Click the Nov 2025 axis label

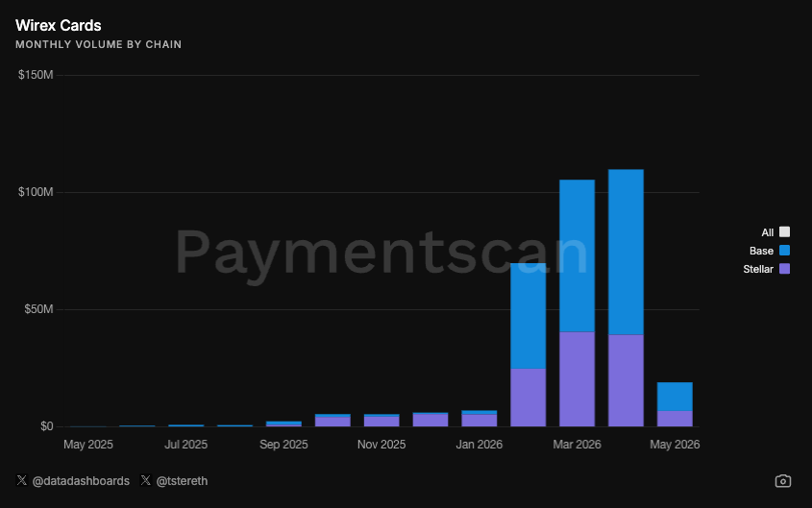tap(381, 445)
